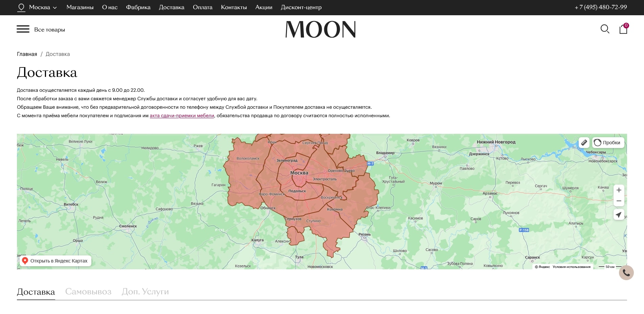Open the shopping bag cart icon
This screenshot has height=314, width=644.
coord(623,29)
